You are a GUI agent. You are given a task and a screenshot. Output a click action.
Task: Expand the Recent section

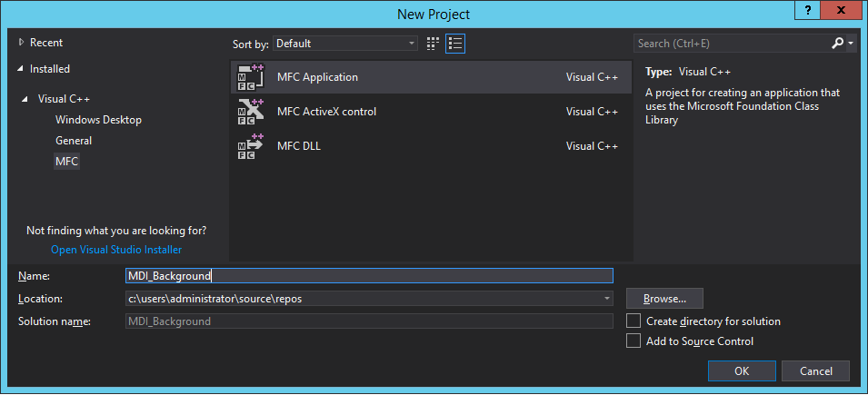[x=22, y=42]
